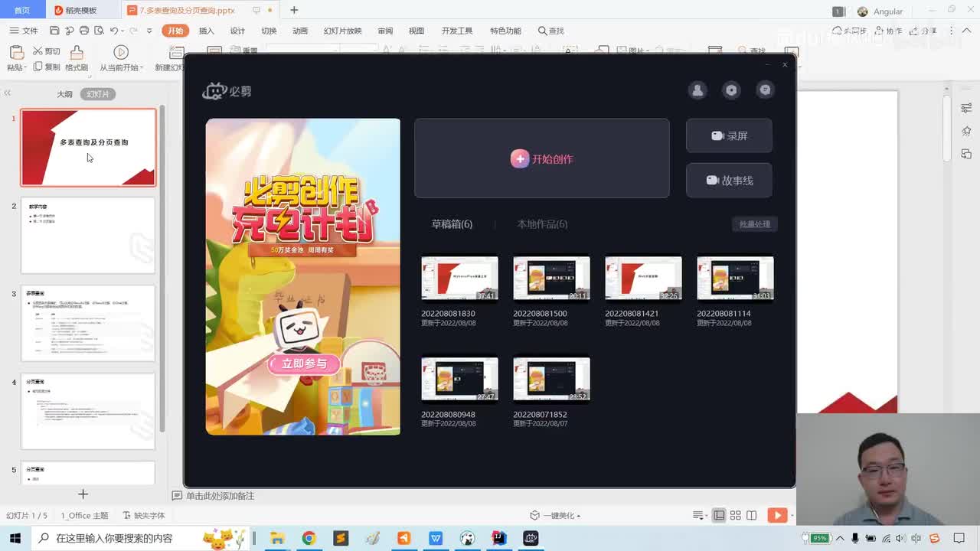This screenshot has height=551, width=980.
Task: Click the 批量处理 batch process button
Action: tap(755, 224)
